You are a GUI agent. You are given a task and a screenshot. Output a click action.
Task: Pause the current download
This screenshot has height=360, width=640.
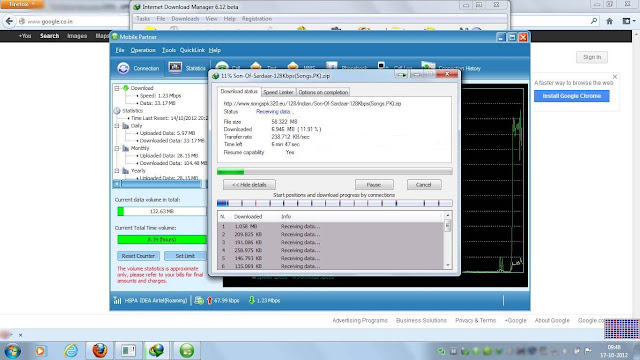point(374,185)
